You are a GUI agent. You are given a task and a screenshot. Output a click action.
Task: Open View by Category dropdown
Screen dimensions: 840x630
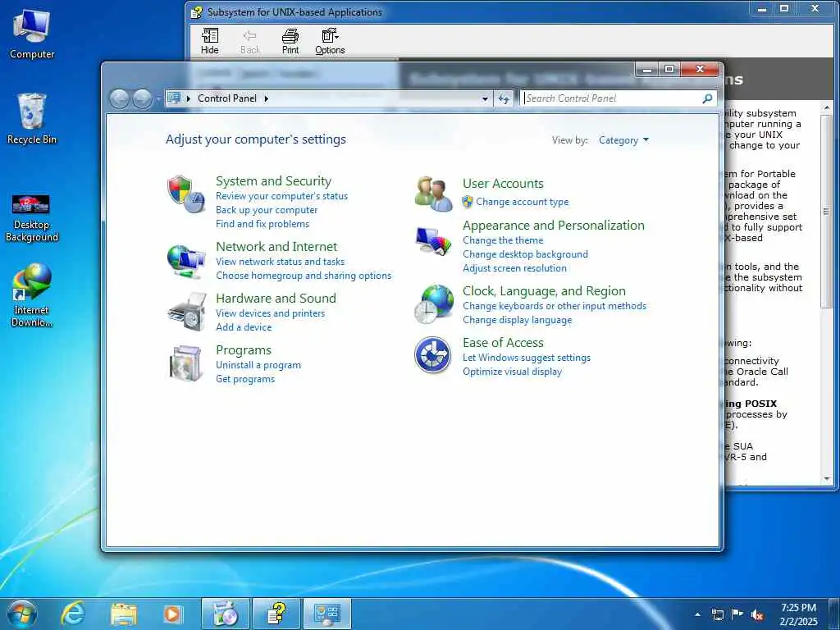coord(623,140)
